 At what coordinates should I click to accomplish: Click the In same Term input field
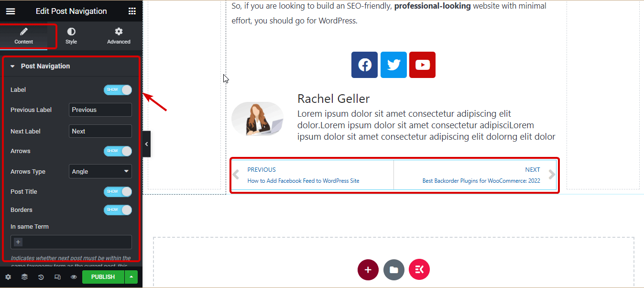(71, 242)
